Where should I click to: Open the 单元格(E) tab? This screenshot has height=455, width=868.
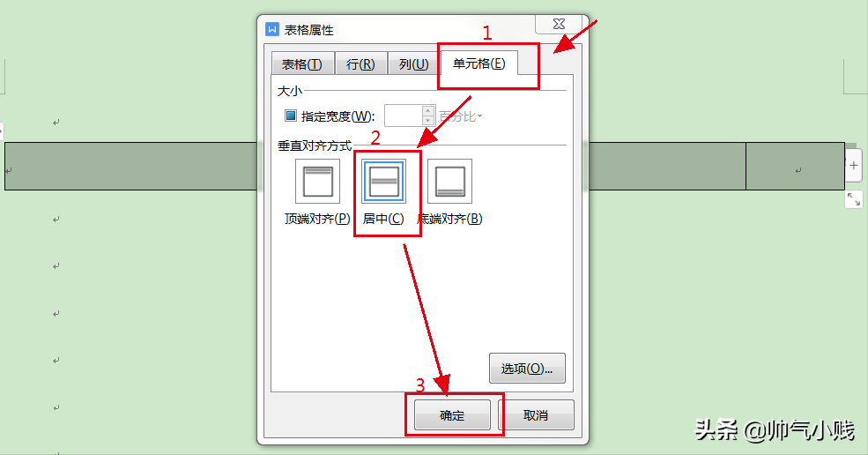click(479, 63)
